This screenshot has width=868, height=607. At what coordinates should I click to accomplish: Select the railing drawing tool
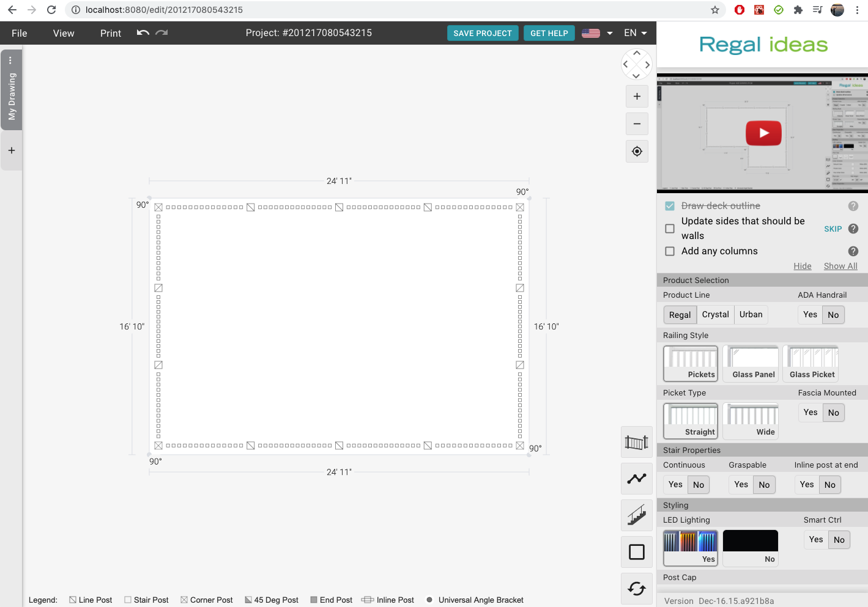click(636, 442)
